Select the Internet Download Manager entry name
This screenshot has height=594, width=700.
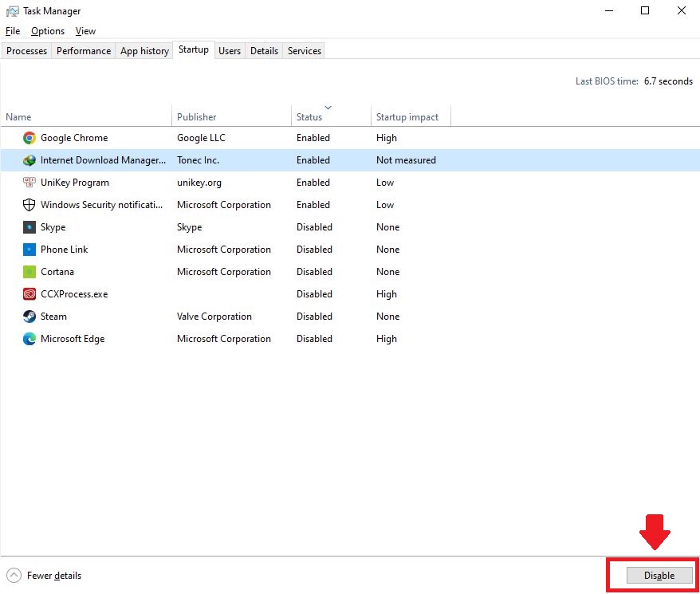pyautogui.click(x=103, y=160)
